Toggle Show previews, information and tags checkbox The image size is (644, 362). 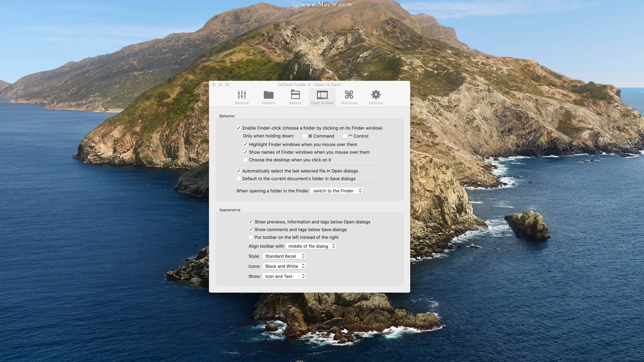click(251, 222)
